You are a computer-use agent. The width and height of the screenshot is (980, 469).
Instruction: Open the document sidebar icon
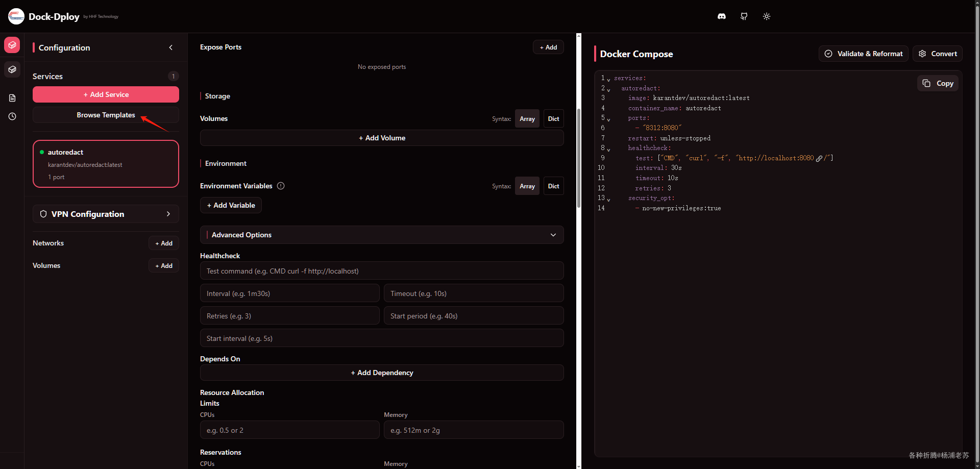pyautogui.click(x=12, y=98)
